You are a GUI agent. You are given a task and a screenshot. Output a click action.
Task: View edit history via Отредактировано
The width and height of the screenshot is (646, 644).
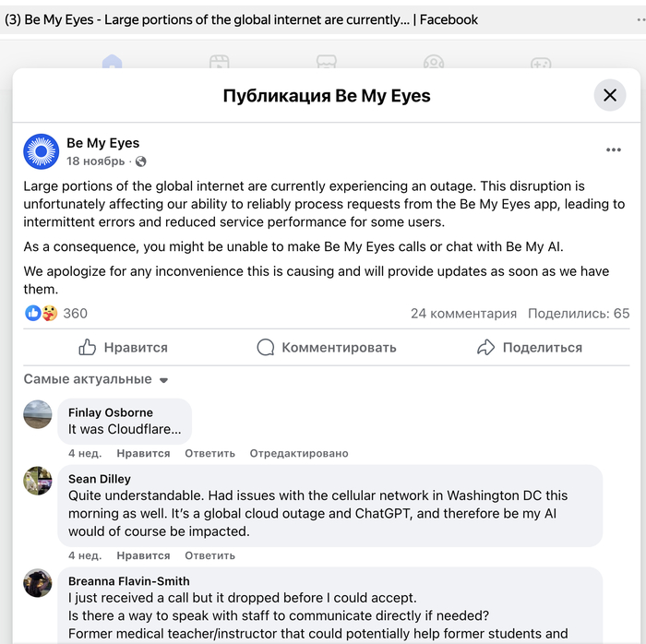299,454
